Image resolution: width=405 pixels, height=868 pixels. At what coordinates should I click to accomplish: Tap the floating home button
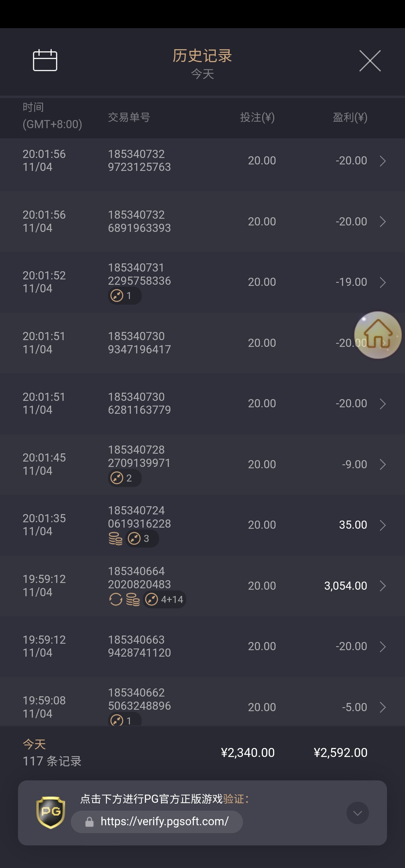pos(377,335)
